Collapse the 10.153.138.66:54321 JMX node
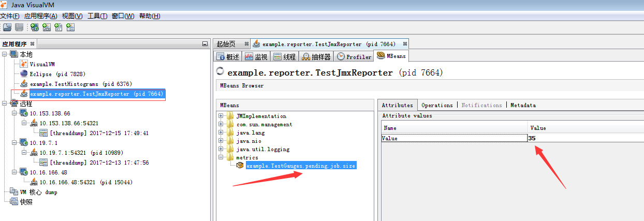 [24, 123]
